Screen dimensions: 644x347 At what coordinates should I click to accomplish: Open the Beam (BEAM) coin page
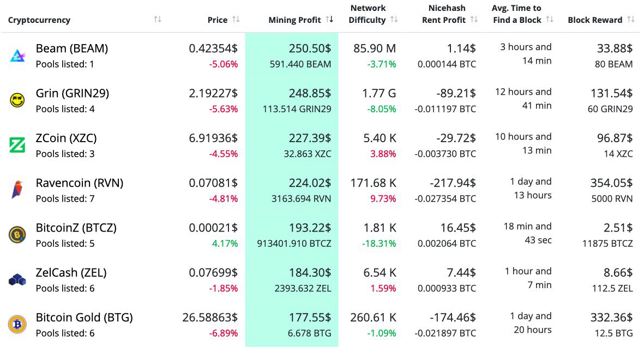coord(72,48)
